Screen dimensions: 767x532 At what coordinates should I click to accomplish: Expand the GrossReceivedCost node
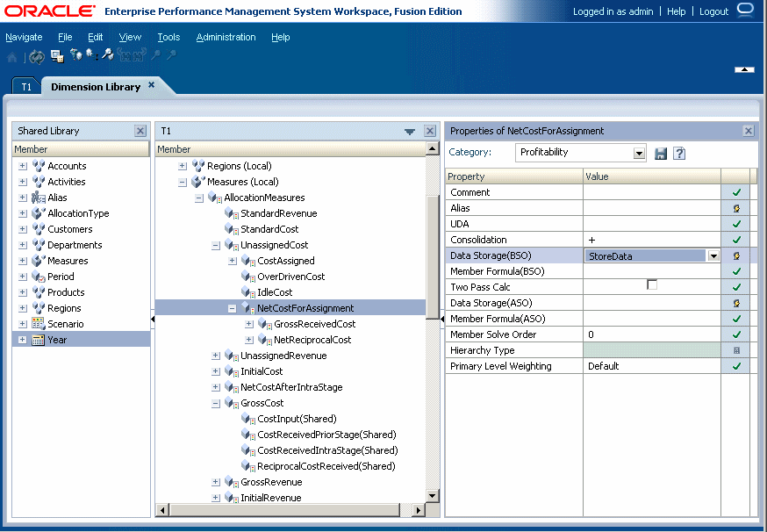pos(249,324)
